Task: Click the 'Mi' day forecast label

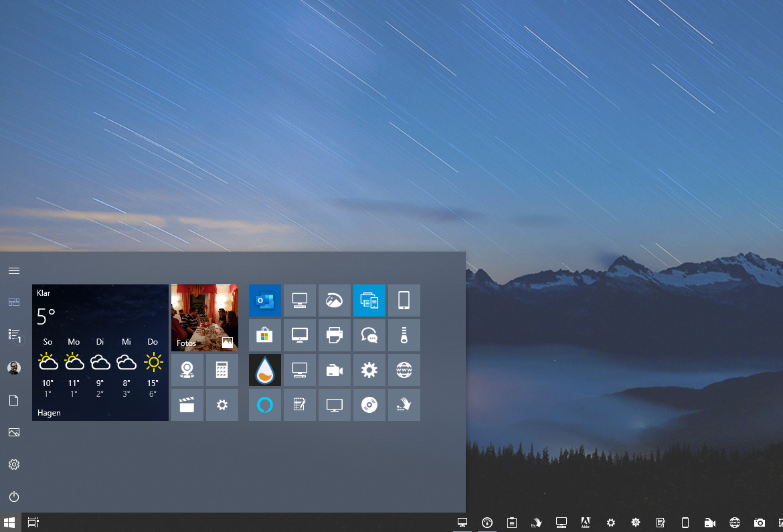Action: point(126,342)
